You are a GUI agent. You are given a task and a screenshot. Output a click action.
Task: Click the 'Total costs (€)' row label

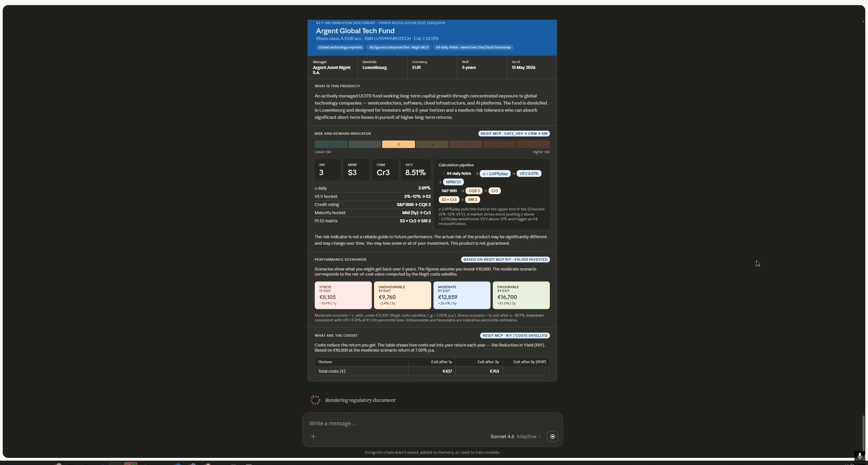[x=332, y=371]
